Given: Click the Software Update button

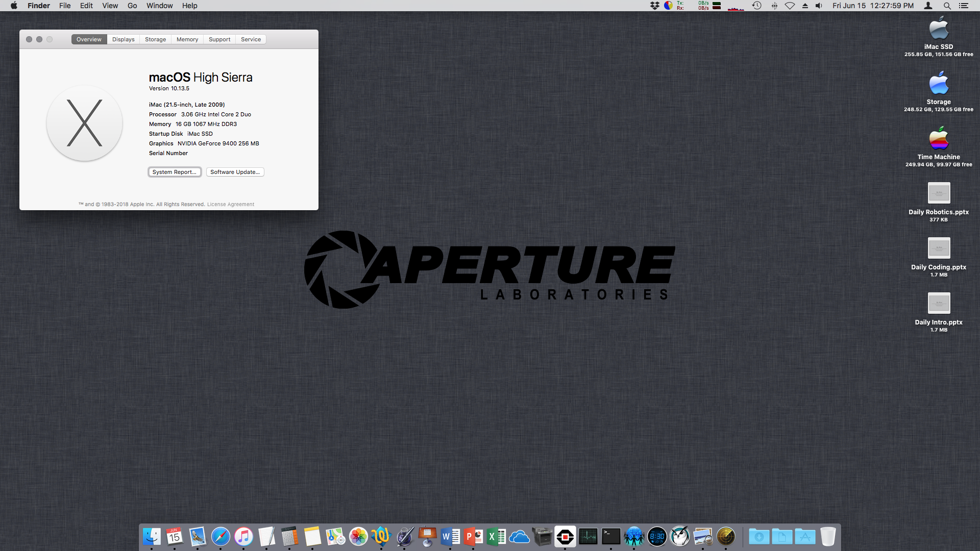Looking at the screenshot, I should coord(235,172).
